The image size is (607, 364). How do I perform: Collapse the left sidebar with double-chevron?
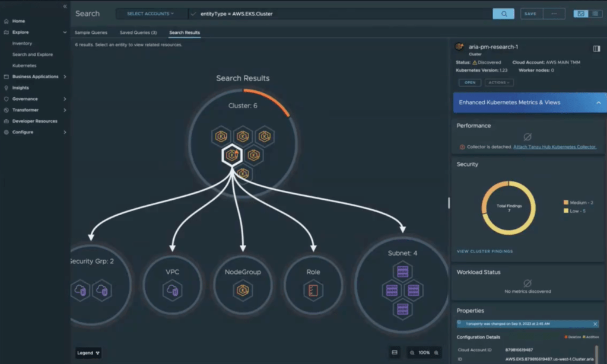65,6
